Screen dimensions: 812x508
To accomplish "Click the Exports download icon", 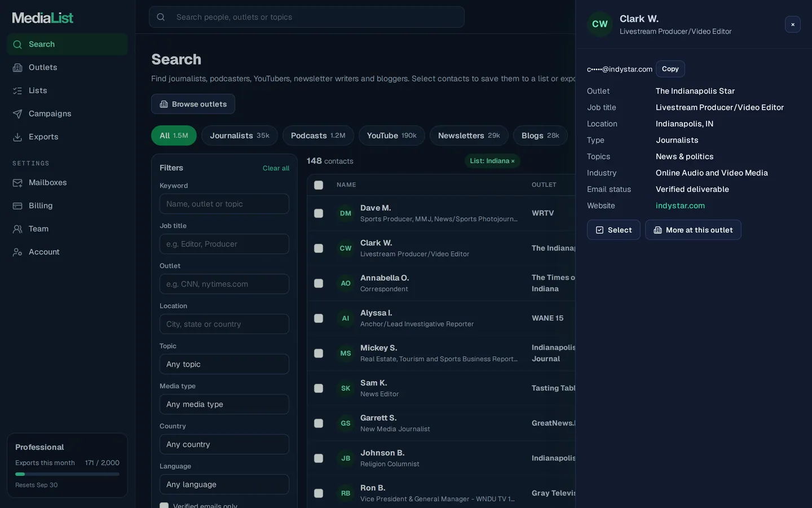I will click(17, 137).
